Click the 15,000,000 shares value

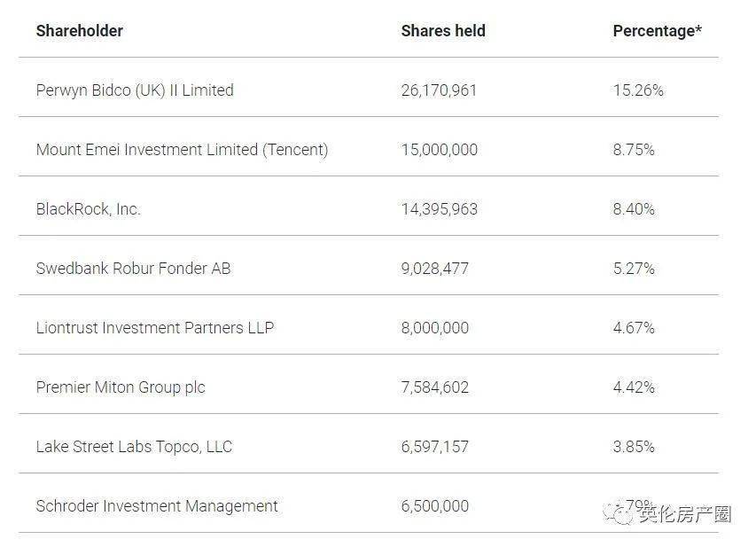coord(439,150)
